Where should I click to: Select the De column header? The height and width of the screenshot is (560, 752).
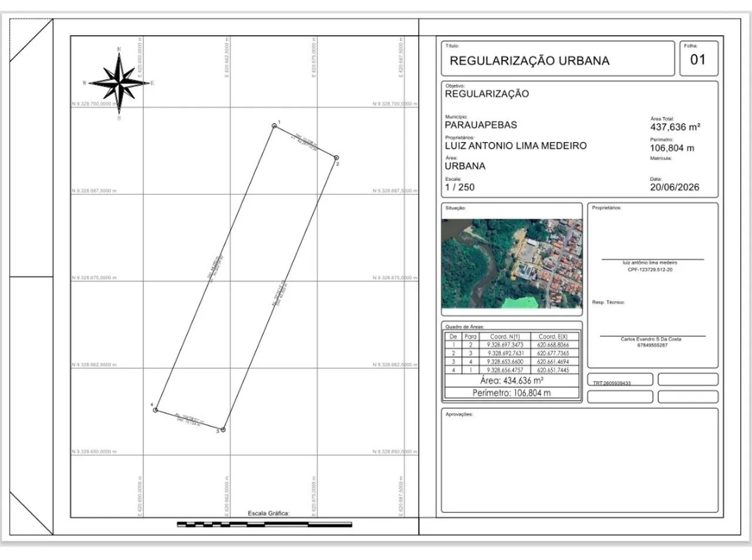(453, 337)
